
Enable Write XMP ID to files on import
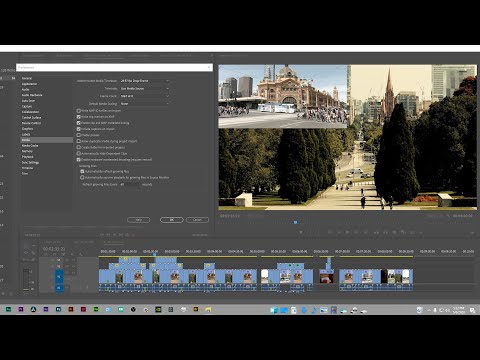[79, 111]
